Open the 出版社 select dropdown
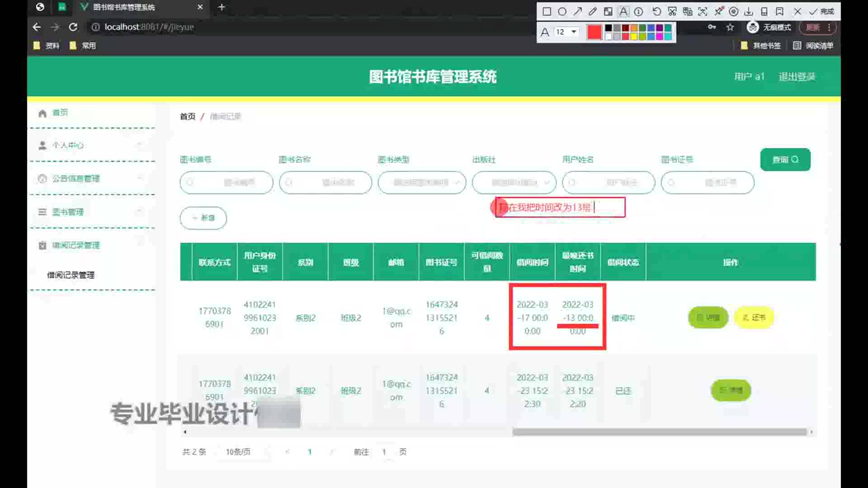The height and width of the screenshot is (488, 868). (514, 183)
